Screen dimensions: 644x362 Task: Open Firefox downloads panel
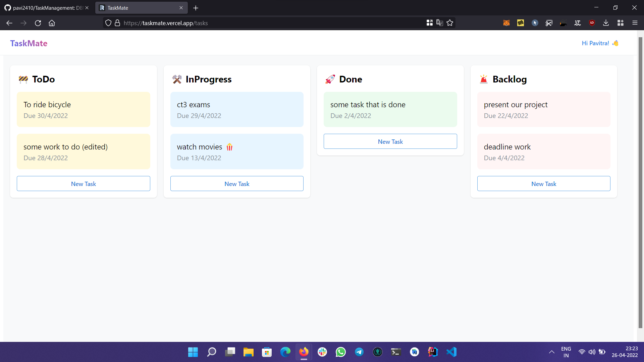click(x=606, y=23)
